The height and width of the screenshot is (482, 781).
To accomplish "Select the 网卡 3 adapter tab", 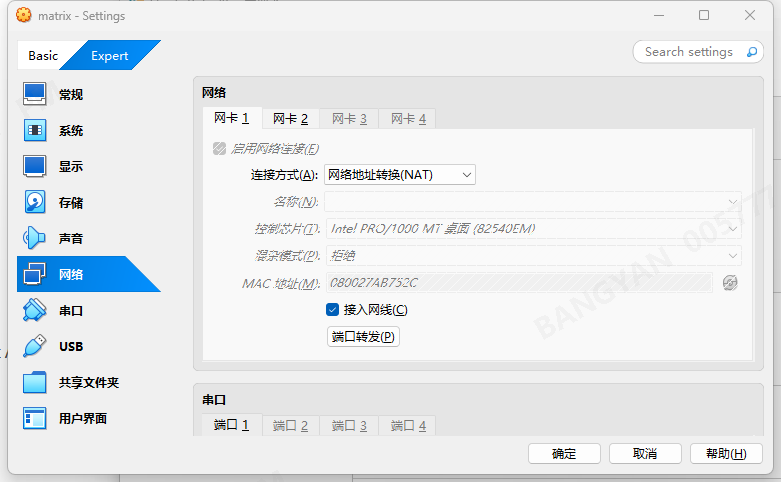I will click(x=349, y=119).
